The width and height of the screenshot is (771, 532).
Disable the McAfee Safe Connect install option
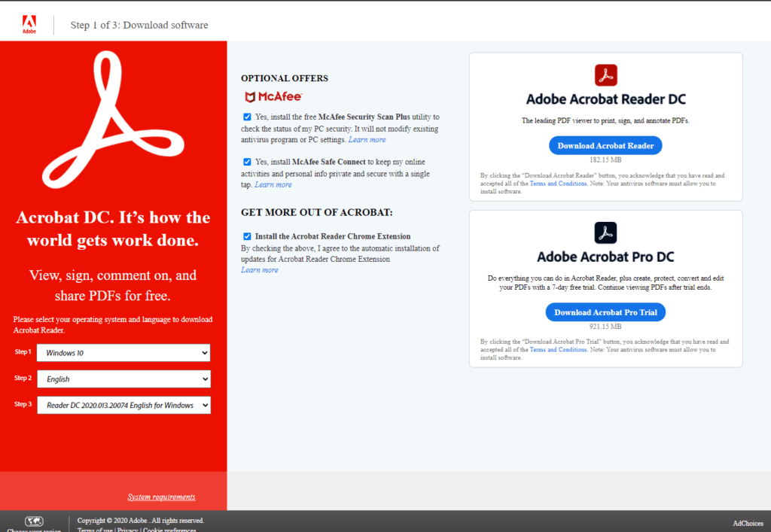[247, 163]
